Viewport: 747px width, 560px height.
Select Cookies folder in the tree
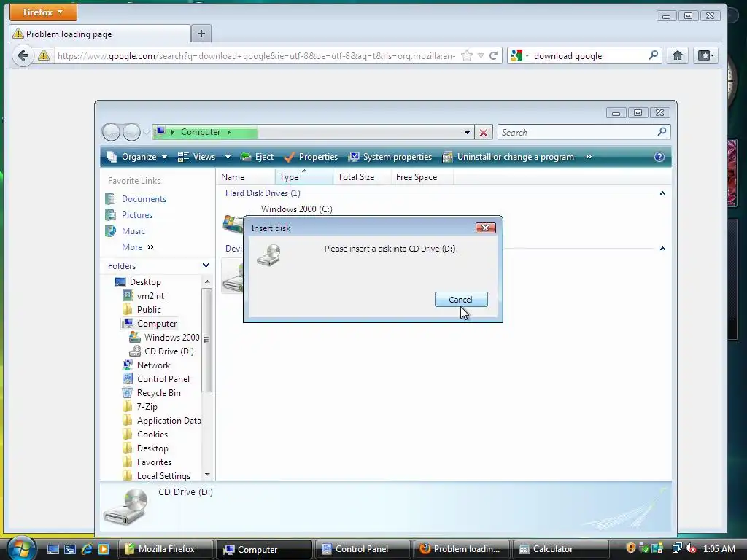pos(145,435)
